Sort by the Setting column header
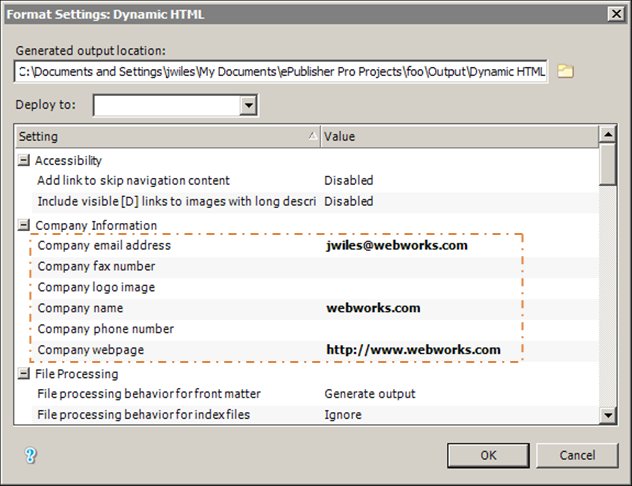Screen dimensions: 632x486 tap(167, 136)
